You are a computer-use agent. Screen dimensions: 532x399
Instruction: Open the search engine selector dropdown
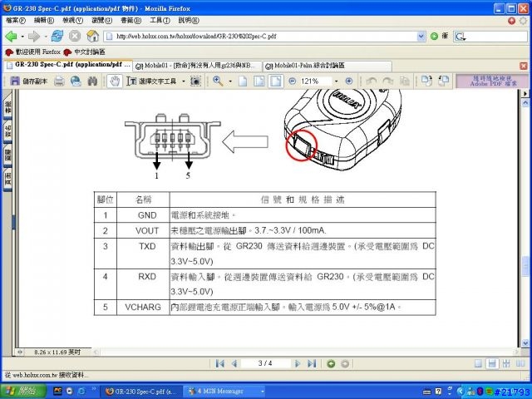pos(460,37)
